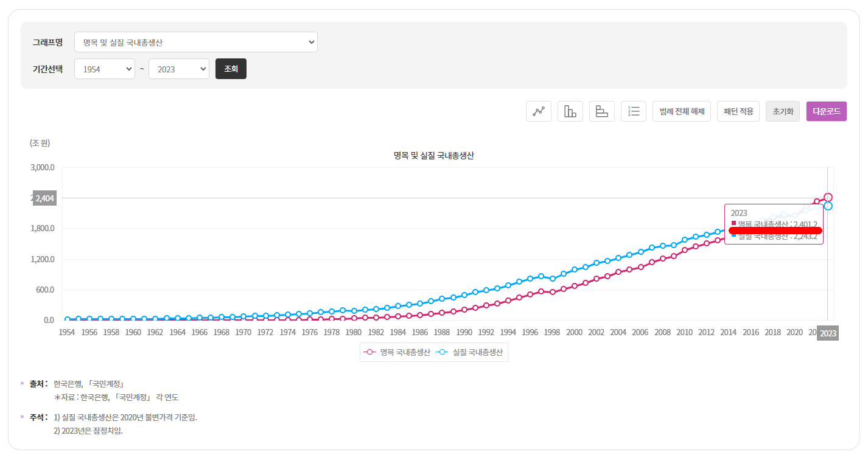Click the 1954 data point on chart
Viewport: 868px width, 455px height.
(x=67, y=319)
